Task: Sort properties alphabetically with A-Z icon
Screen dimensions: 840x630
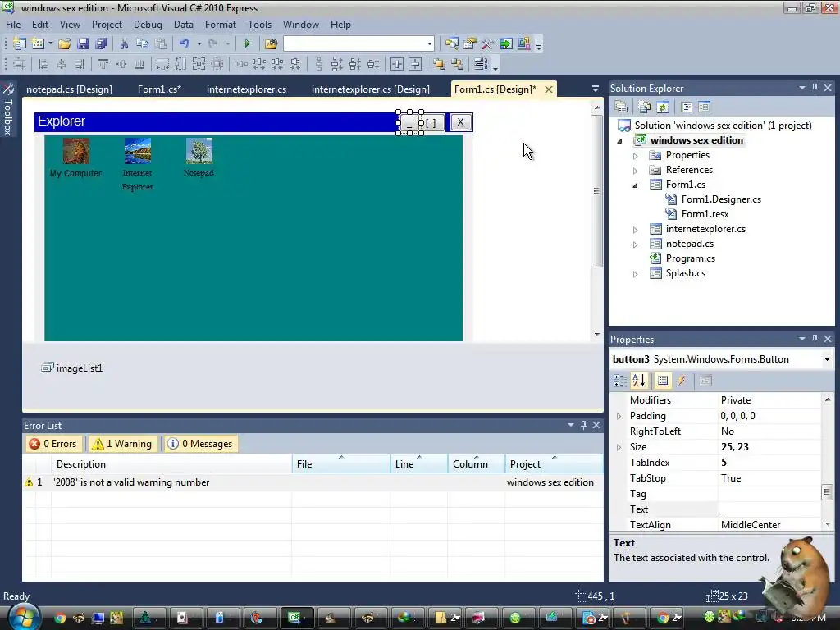Action: pyautogui.click(x=639, y=381)
